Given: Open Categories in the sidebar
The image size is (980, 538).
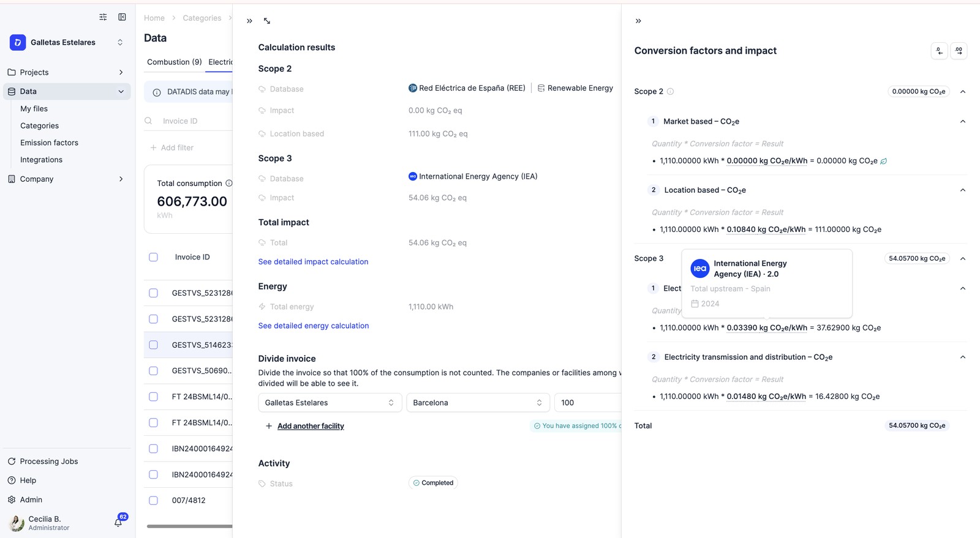Looking at the screenshot, I should 39,125.
